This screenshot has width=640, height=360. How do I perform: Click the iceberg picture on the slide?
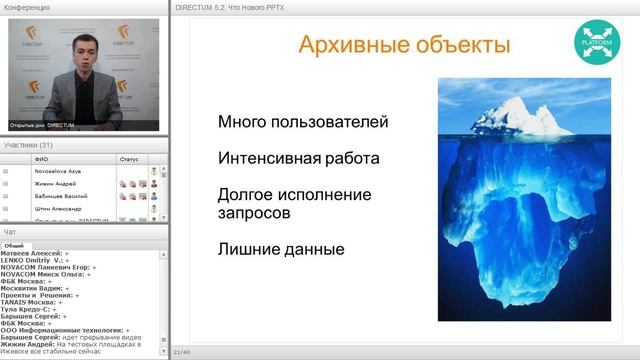point(524,200)
